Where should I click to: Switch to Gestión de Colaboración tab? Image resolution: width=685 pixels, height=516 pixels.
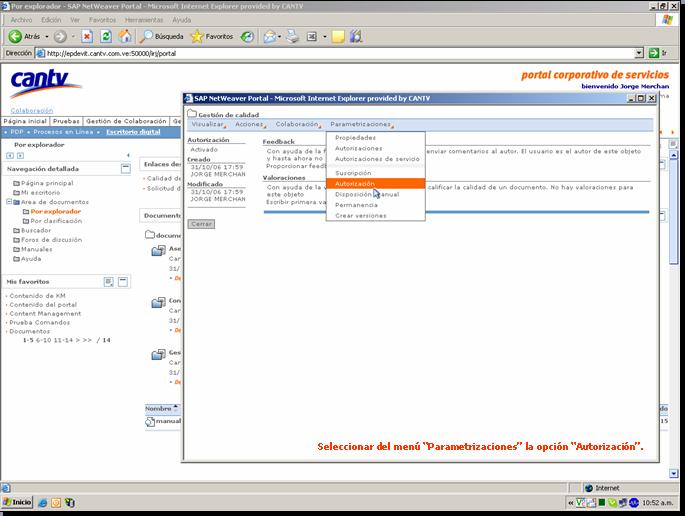coord(126,121)
